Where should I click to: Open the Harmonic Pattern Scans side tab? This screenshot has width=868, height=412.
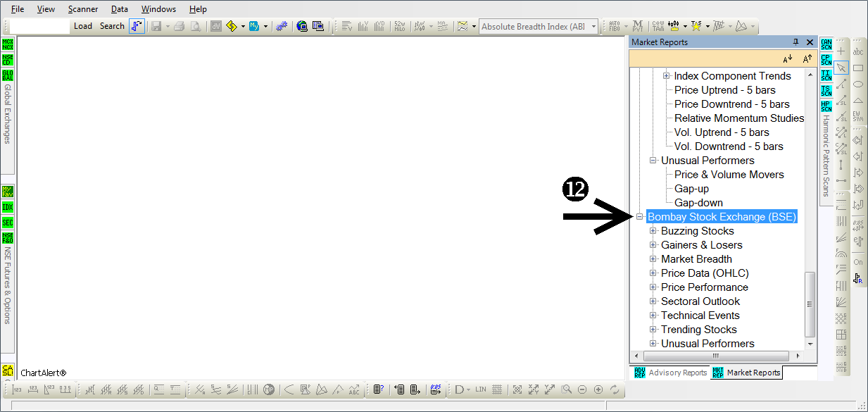pyautogui.click(x=826, y=156)
